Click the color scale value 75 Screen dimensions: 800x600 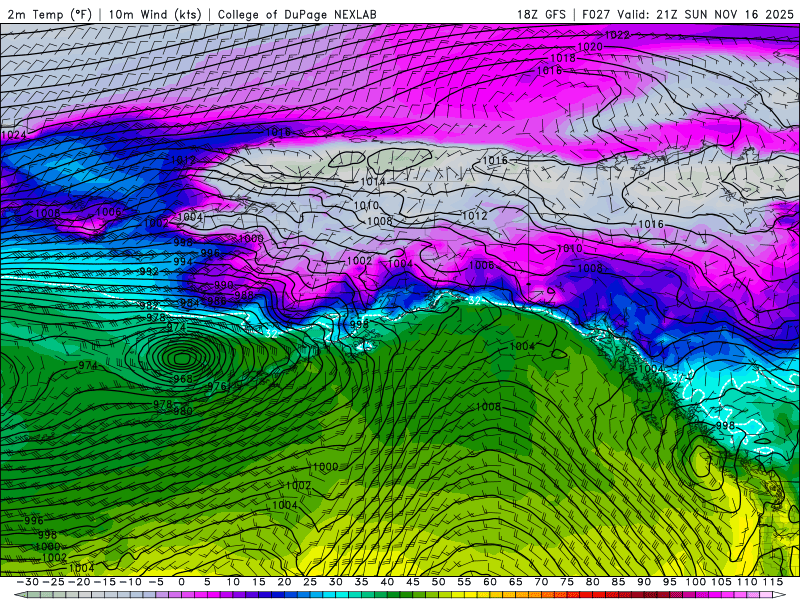pyautogui.click(x=567, y=582)
